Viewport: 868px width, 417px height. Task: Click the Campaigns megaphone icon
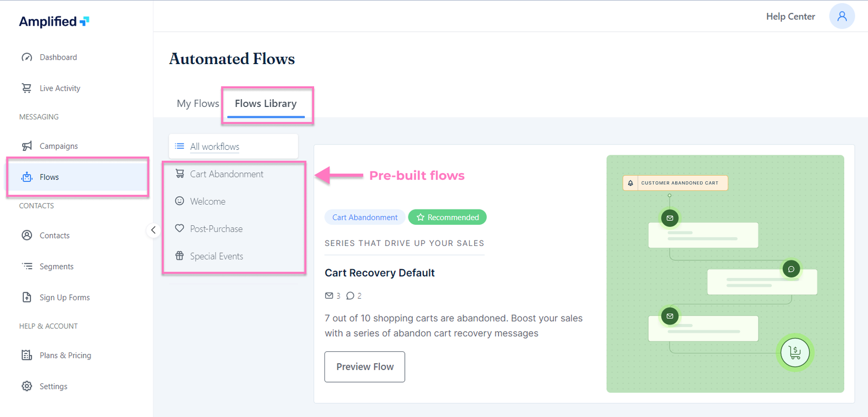tap(27, 146)
